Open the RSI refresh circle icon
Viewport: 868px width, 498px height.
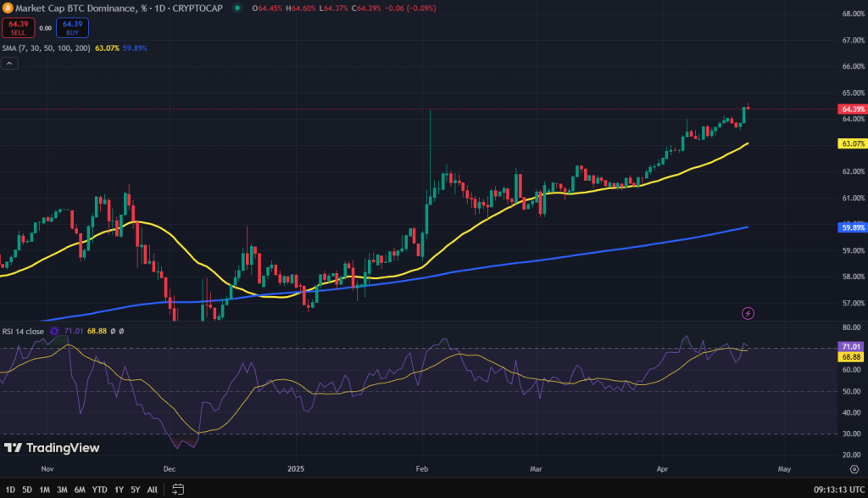[54, 331]
